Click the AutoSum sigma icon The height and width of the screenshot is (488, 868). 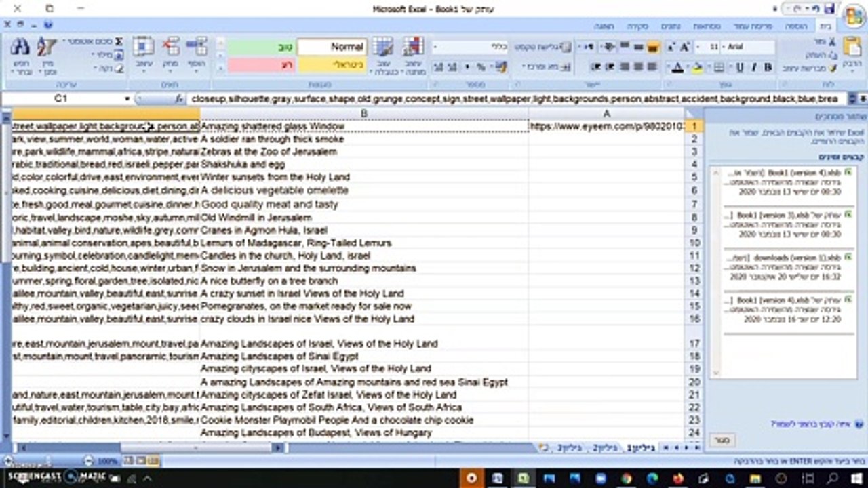point(119,41)
